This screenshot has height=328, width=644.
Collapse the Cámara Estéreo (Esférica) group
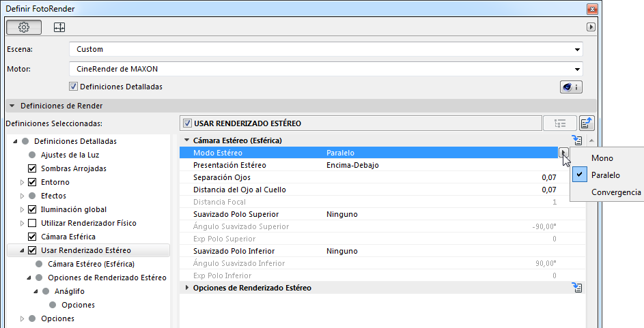[x=187, y=140]
